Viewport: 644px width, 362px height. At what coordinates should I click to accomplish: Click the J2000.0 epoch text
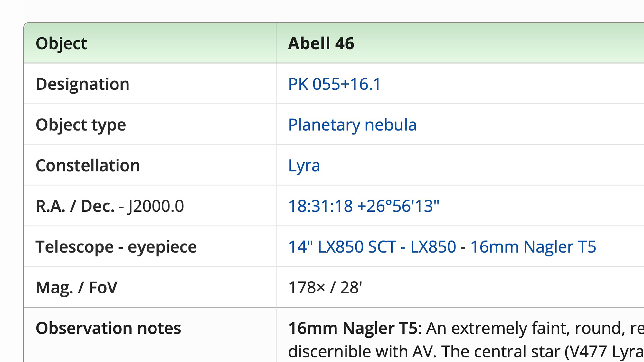(x=156, y=206)
